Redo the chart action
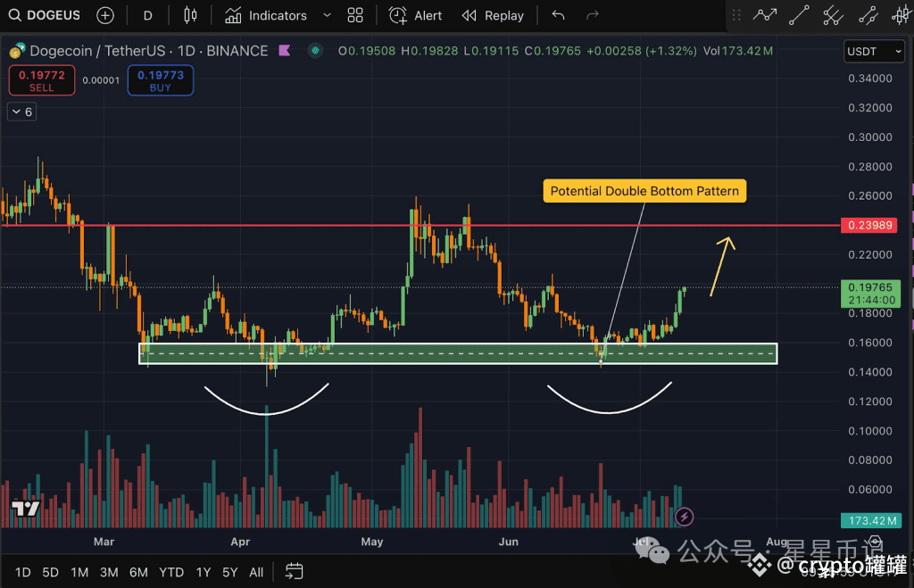914x588 pixels. tap(593, 15)
